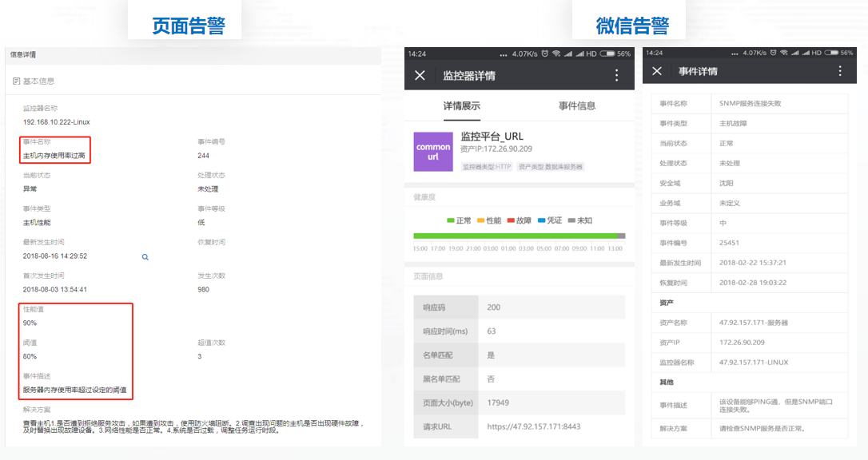Click the description 服务器内存使用率超过设定的阈值

tap(75, 390)
